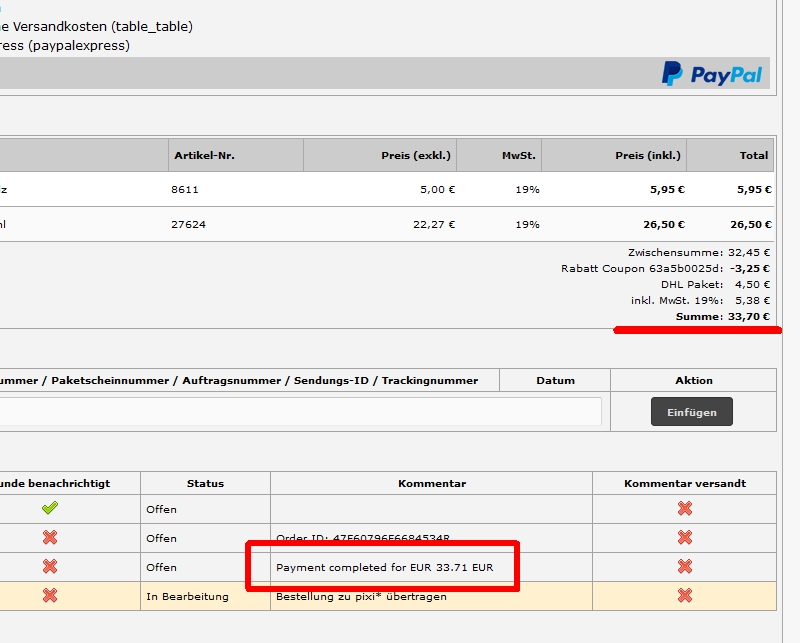Click the customer-notified red X in the Payment completed row
The height and width of the screenshot is (643, 800).
50,566
